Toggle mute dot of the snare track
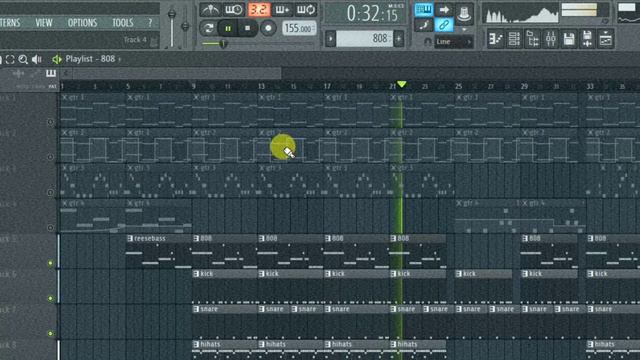 [50, 333]
